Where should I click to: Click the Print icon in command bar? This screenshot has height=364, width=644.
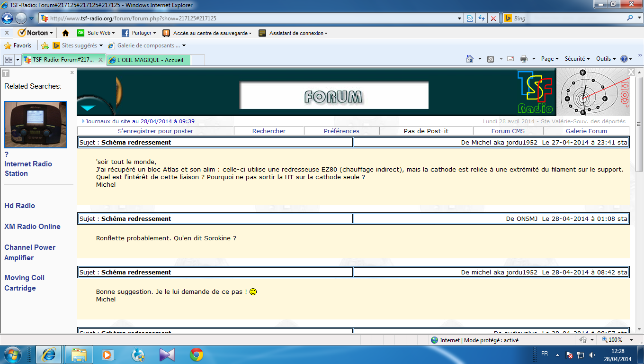point(524,59)
